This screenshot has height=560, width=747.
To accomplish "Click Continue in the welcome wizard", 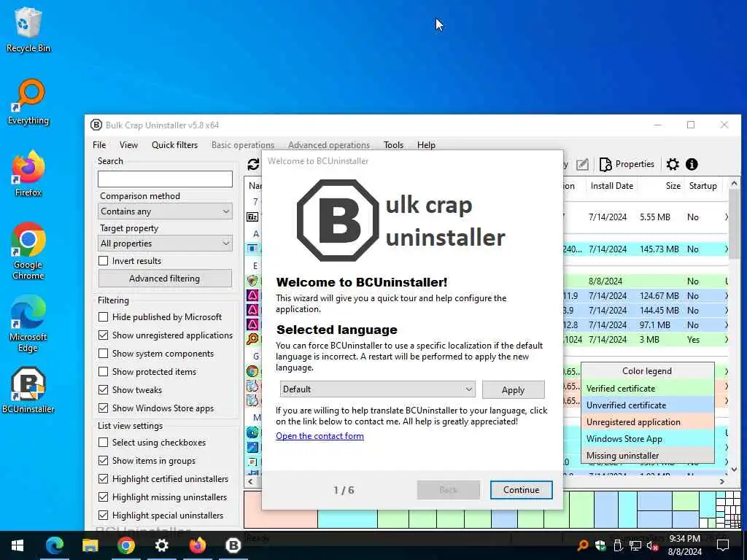I will point(521,489).
